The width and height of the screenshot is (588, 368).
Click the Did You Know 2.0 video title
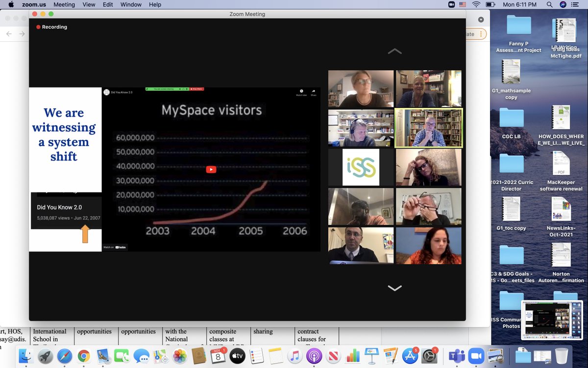[x=122, y=92]
